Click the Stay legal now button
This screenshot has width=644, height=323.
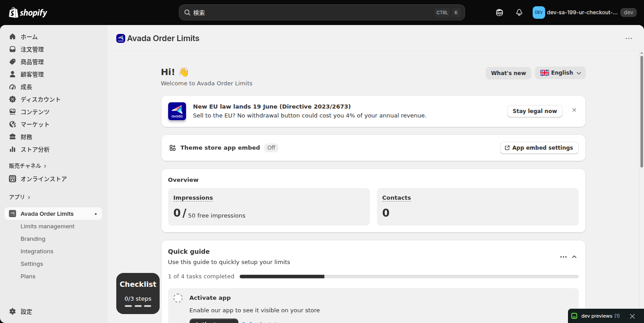(x=535, y=111)
